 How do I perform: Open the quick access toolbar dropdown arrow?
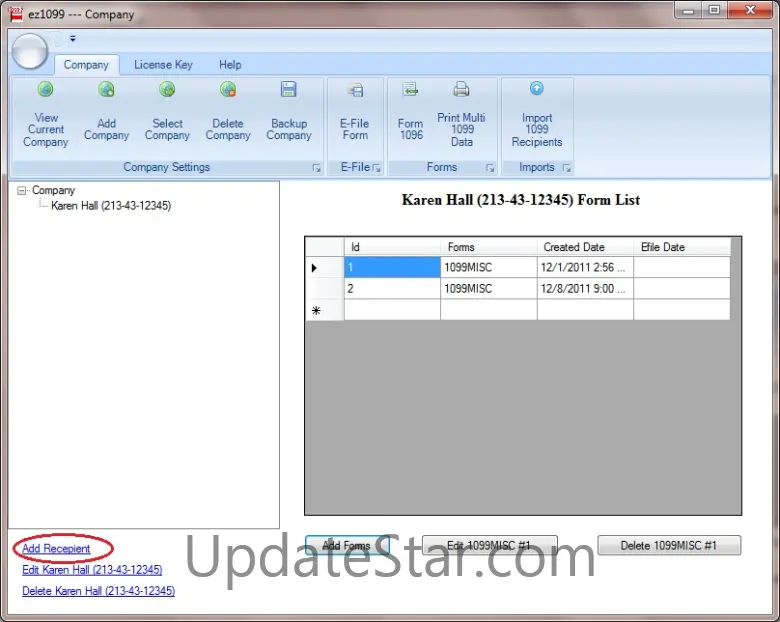[x=73, y=38]
